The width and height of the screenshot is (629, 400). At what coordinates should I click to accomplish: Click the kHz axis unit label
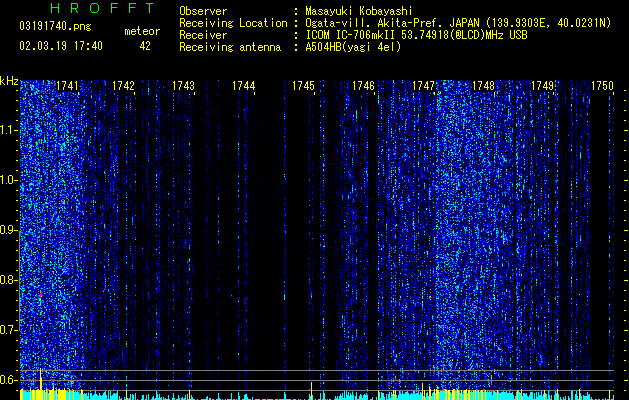9,81
